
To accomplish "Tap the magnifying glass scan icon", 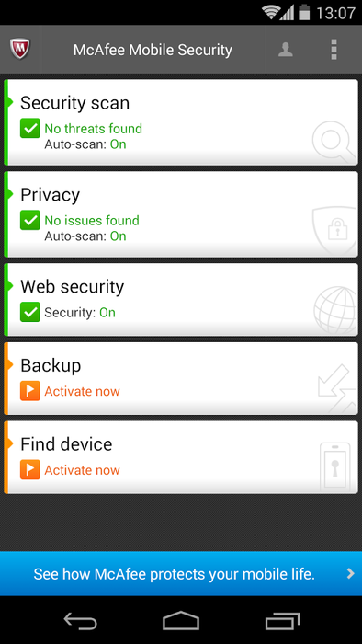I will point(334,142).
